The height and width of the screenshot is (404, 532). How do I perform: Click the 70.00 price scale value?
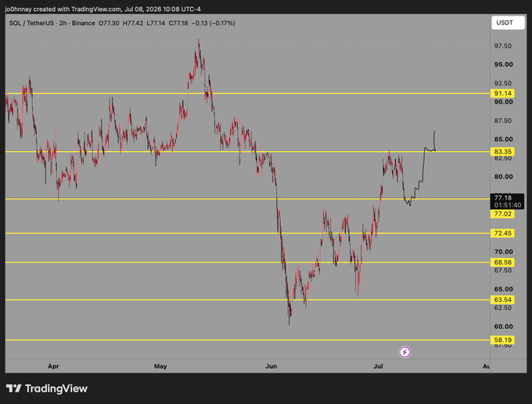click(504, 251)
